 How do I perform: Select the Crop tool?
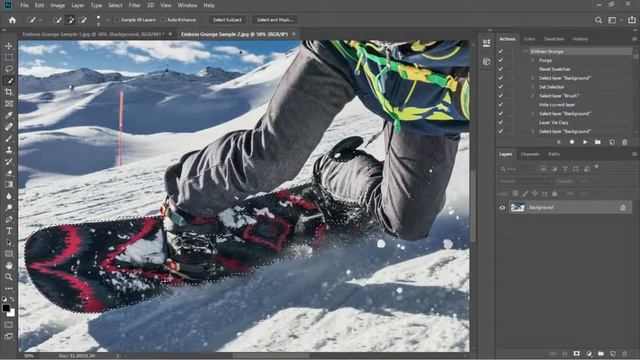[x=9, y=92]
